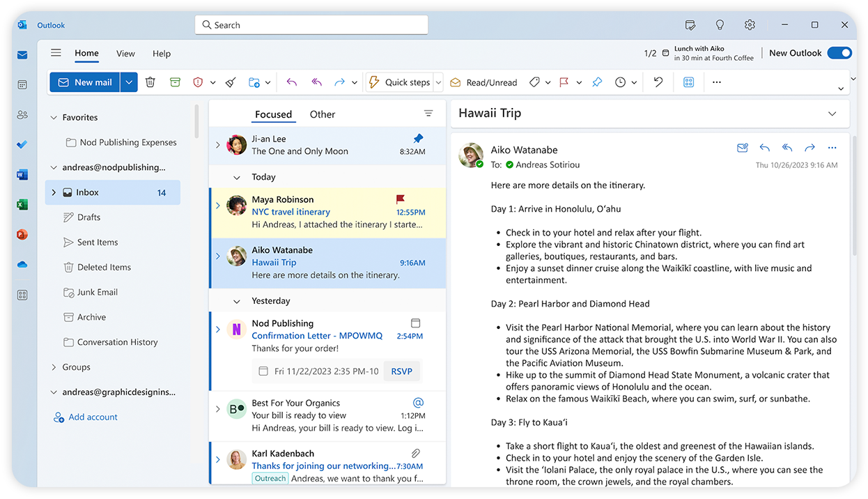Screen dimensions: 868x499
Task: Open Settings gear in title bar
Action: 750,25
